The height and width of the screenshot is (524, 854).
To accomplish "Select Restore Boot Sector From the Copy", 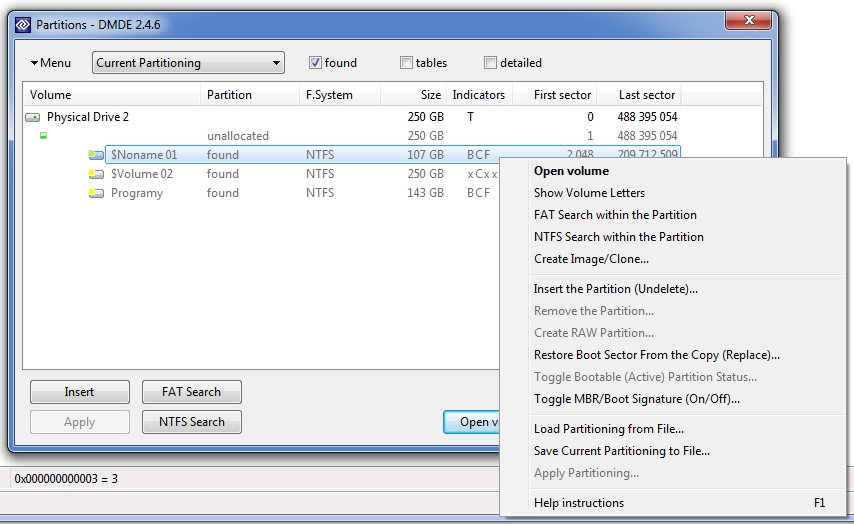I will point(673,355).
